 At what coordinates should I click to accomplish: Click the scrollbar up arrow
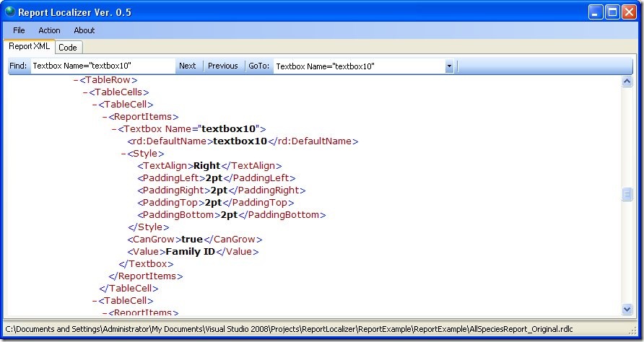(627, 81)
